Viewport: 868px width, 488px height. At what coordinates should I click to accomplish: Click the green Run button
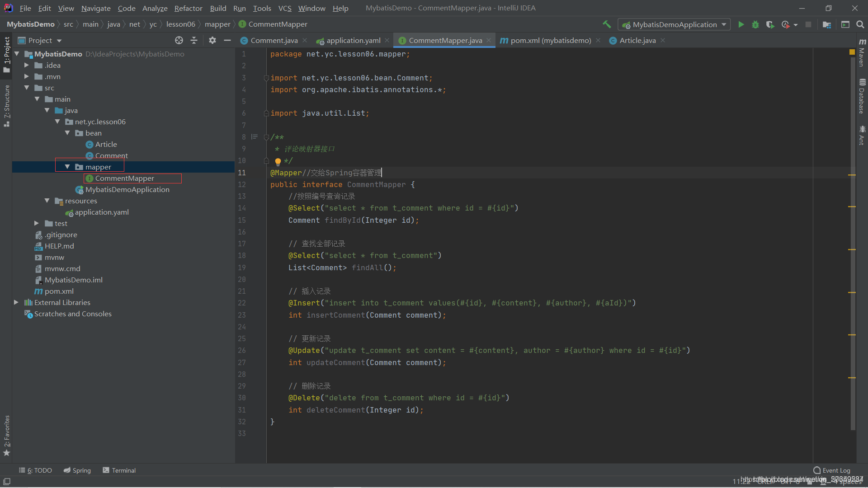click(x=741, y=24)
